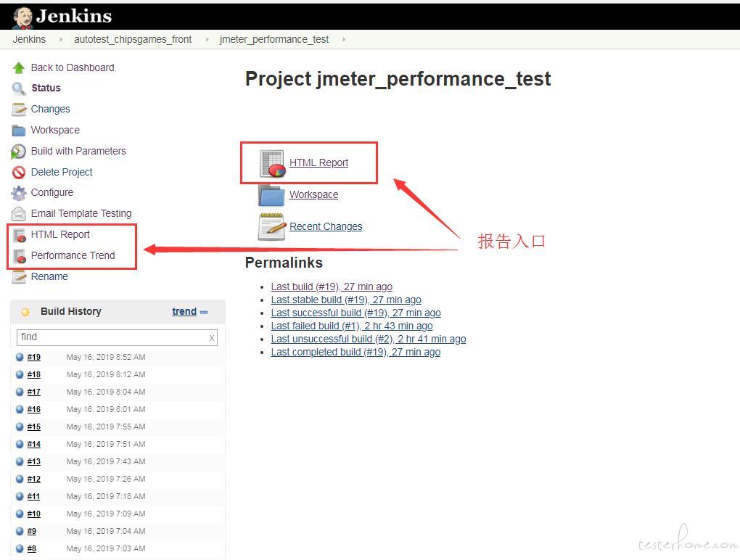Click the Workspace folder icon in sidebar
Image resolution: width=740 pixels, height=560 pixels.
(19, 131)
